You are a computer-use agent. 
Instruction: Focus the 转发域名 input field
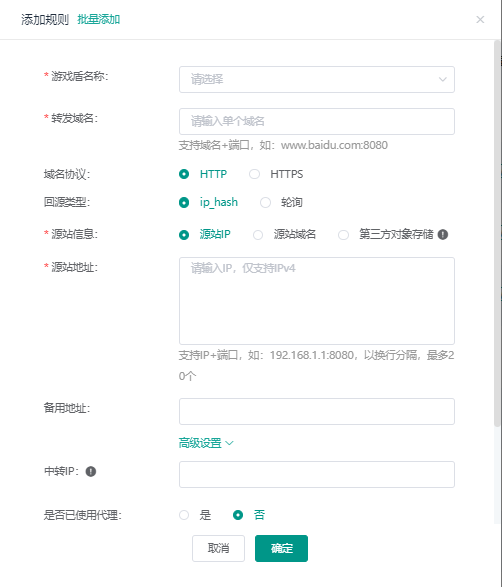(317, 121)
